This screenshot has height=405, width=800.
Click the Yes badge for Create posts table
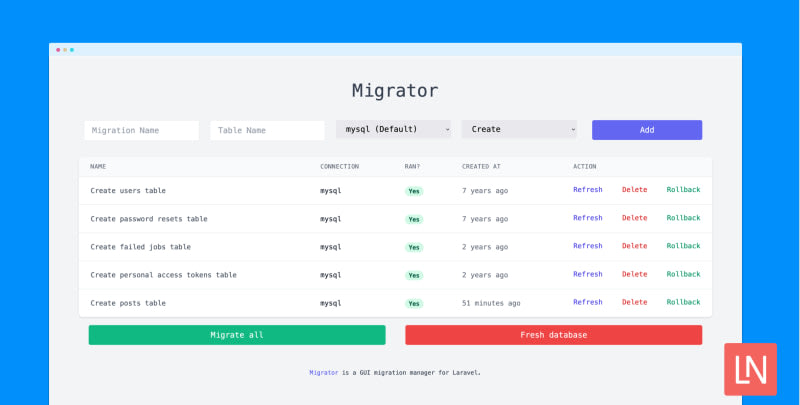tap(413, 303)
